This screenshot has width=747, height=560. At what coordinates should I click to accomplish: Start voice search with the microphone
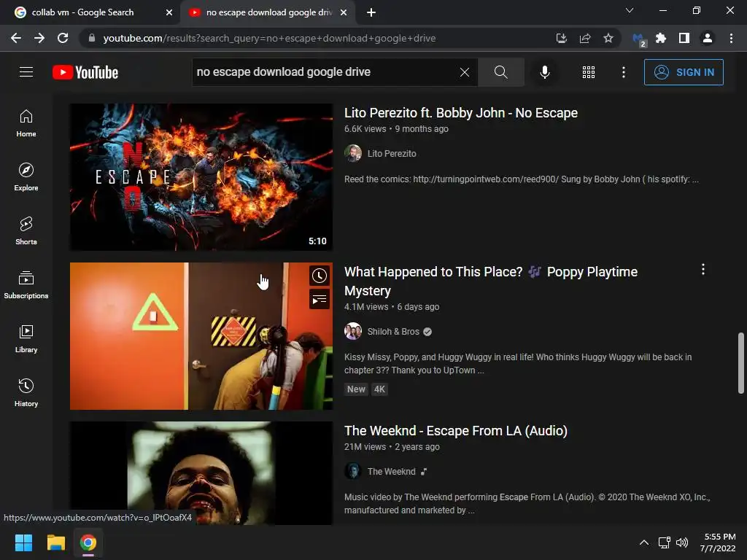coord(545,72)
